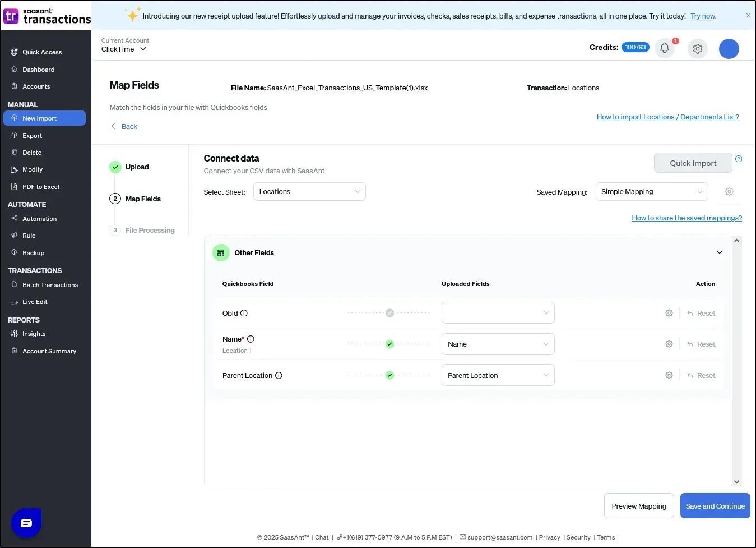Click Back arrow icon
Screen dimensions: 756x548
[x=113, y=127]
